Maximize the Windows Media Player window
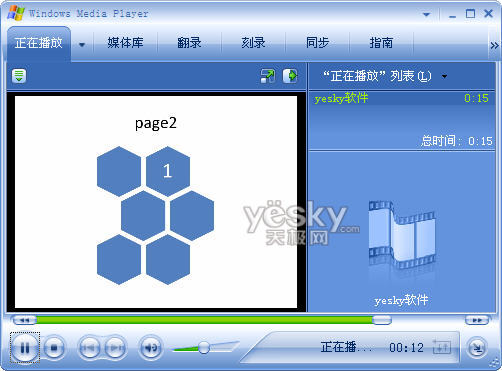This screenshot has height=371, width=502. (x=470, y=14)
